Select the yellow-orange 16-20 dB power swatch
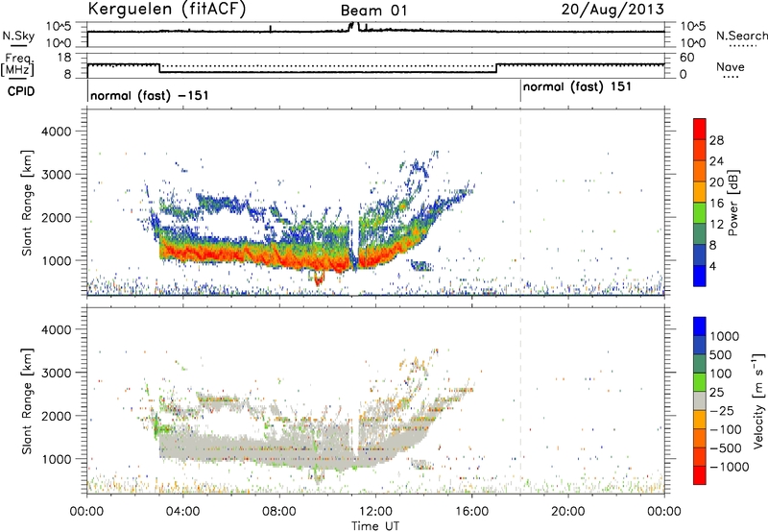Image resolution: width=768 pixels, height=532 pixels. coord(700,192)
